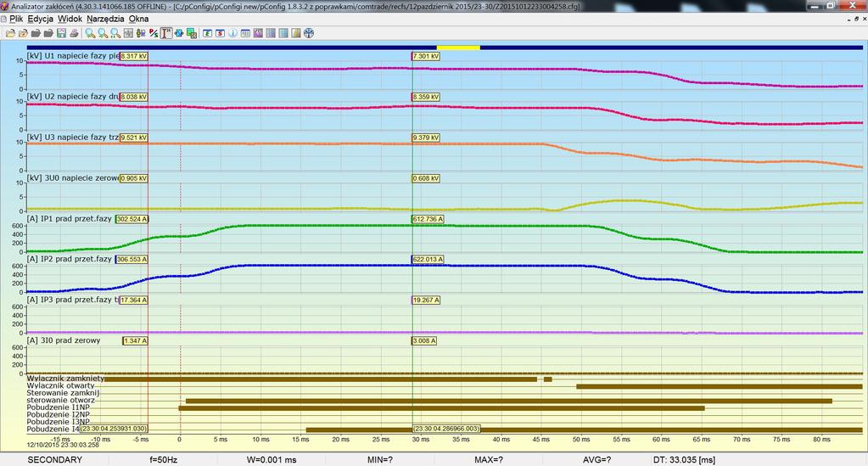The image size is (868, 466).
Task: Click the date stamp 12/10/2015 23:30:03.258
Action: pos(63,445)
